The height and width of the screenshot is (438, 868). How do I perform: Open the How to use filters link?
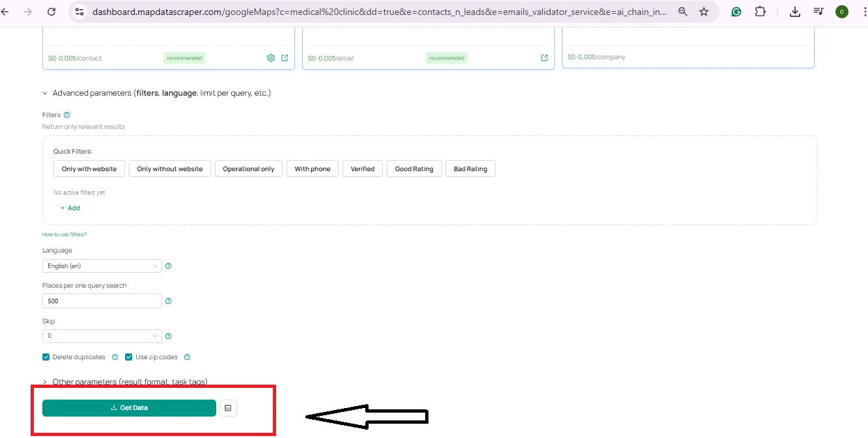tap(64, 234)
